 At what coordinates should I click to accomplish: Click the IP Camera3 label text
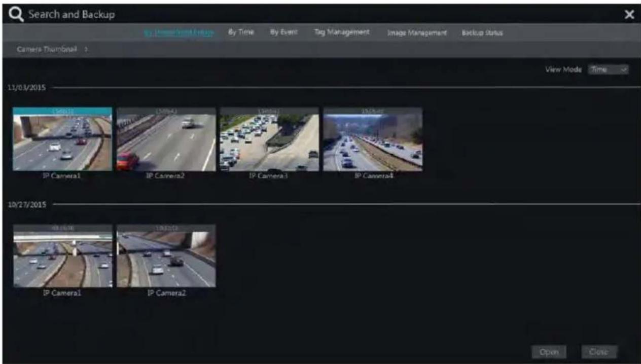pos(269,176)
